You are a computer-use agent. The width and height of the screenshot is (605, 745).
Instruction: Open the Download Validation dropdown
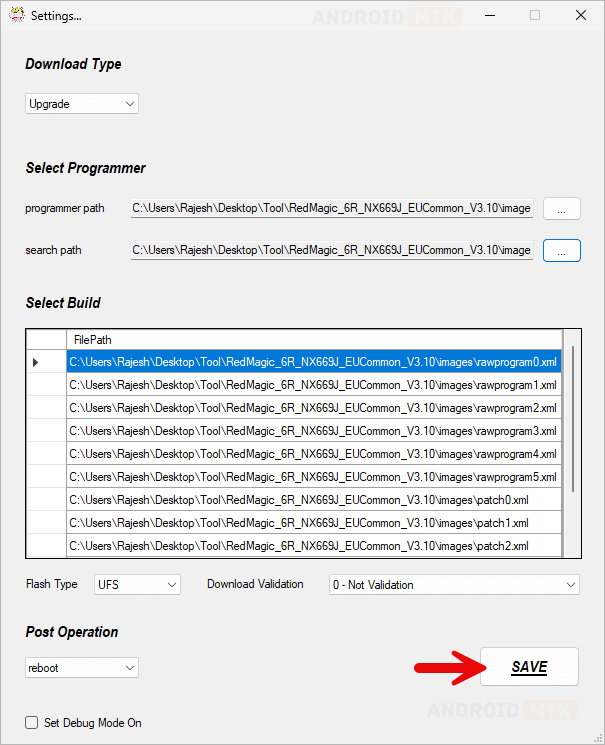click(454, 585)
